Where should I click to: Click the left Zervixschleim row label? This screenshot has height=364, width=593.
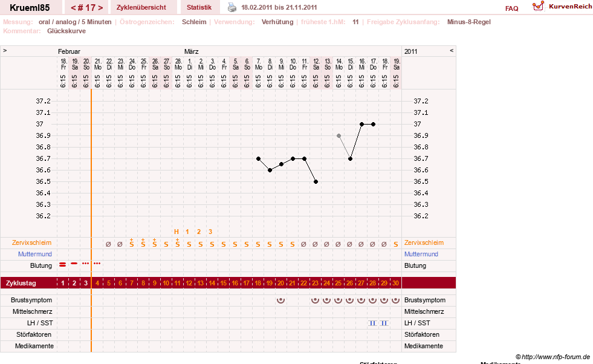32,242
